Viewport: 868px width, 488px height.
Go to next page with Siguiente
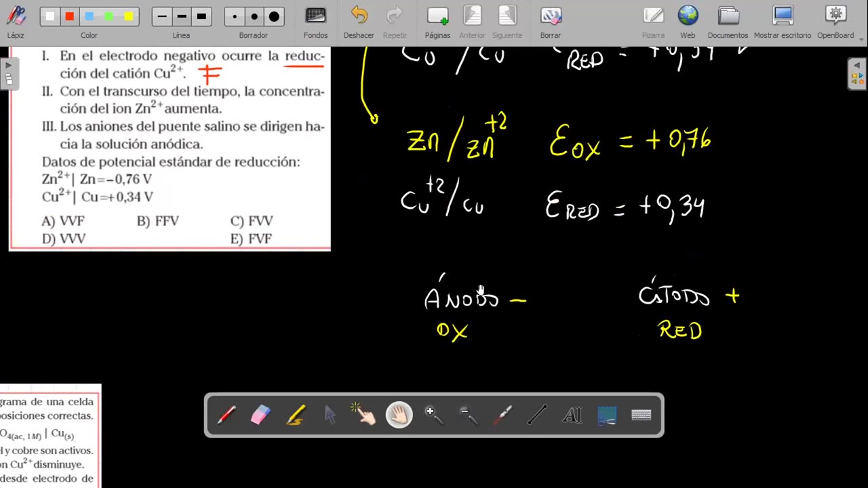click(507, 22)
